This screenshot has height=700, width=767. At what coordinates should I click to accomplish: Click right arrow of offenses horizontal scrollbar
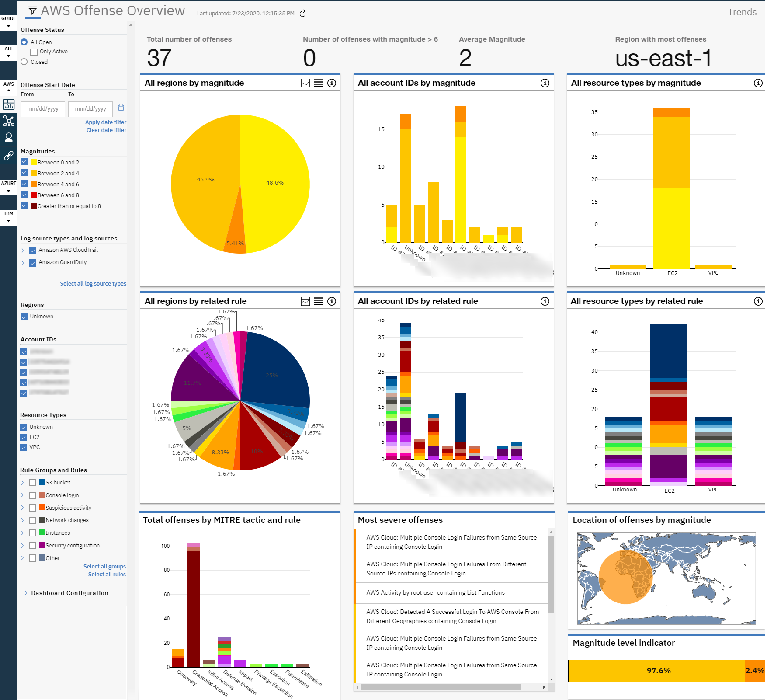tap(544, 687)
